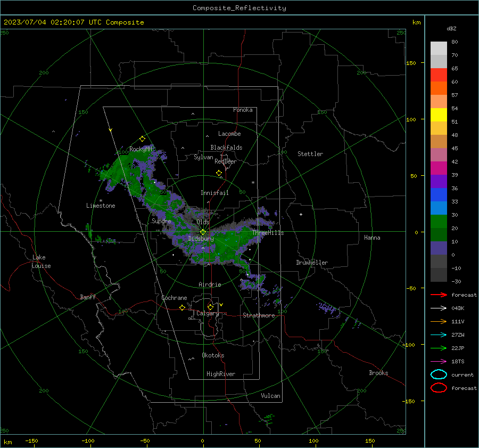Click the Composite_Reflectivity title

239,8
